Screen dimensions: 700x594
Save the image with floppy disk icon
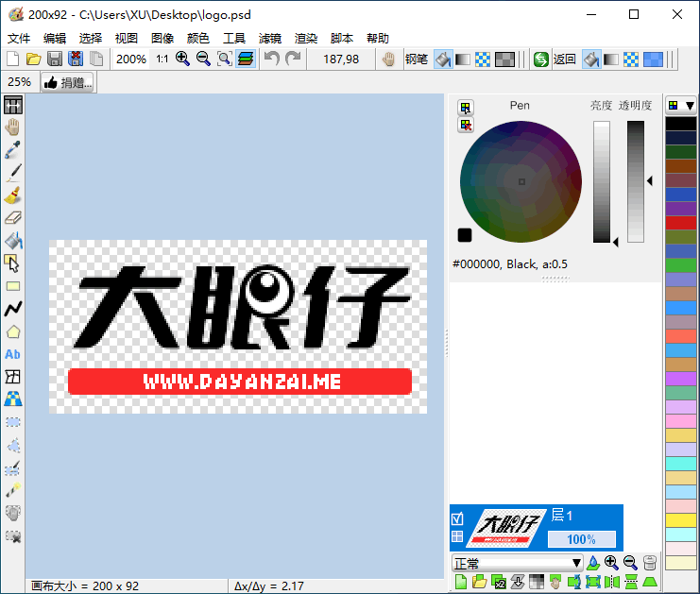[x=55, y=59]
